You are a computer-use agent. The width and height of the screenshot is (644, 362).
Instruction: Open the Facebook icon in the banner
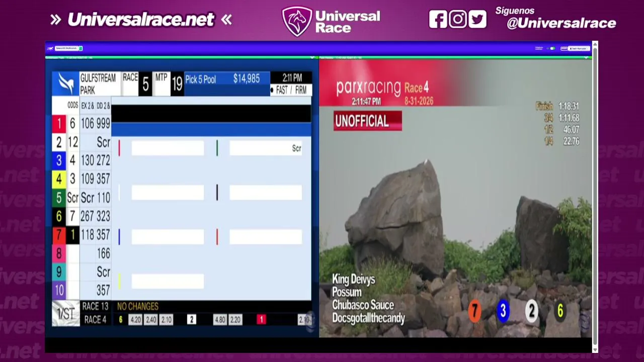point(438,20)
